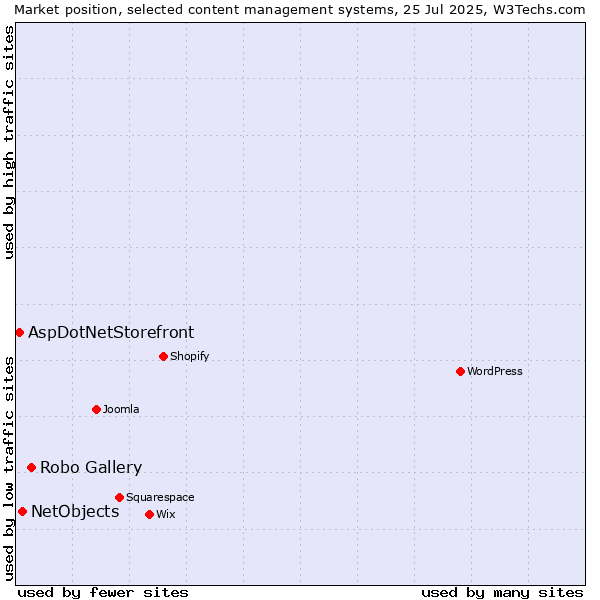Click the red Joomla data point
The height and width of the screenshot is (600, 600).
coord(96,409)
